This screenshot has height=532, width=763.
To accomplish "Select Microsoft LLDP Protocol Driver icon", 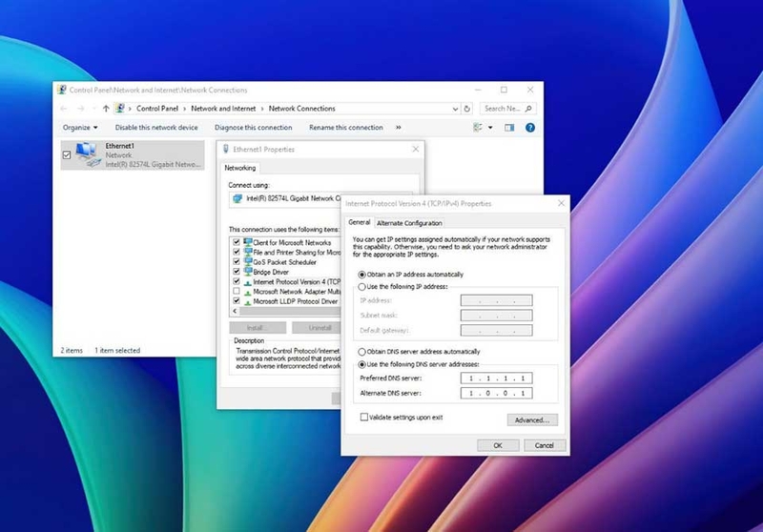I will pyautogui.click(x=248, y=301).
